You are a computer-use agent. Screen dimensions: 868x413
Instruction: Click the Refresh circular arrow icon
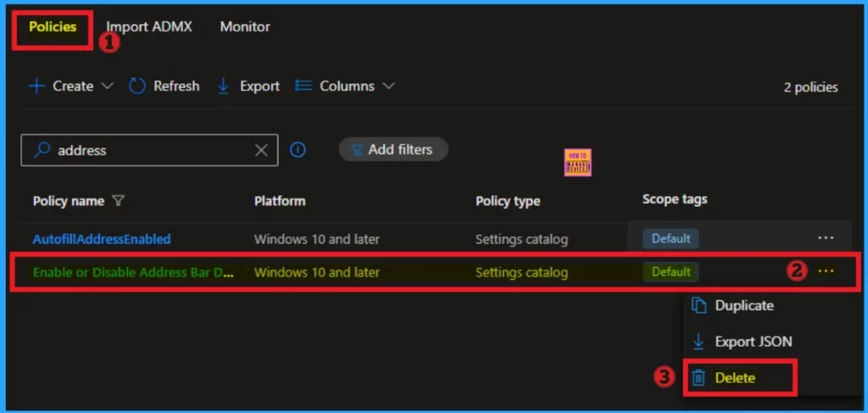(136, 87)
